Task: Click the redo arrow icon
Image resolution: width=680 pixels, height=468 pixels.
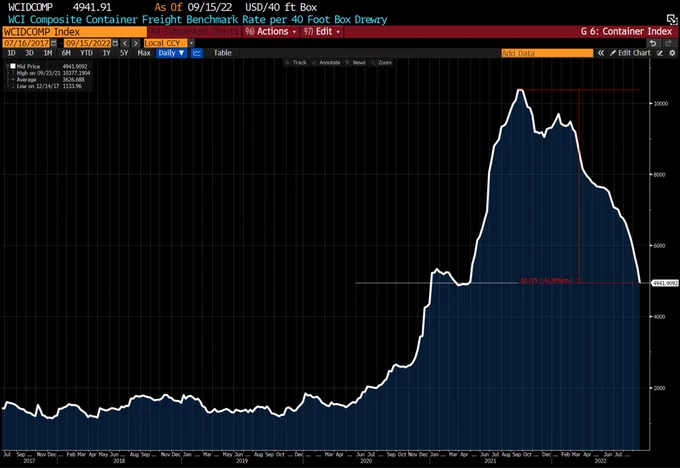Action: tap(668, 43)
